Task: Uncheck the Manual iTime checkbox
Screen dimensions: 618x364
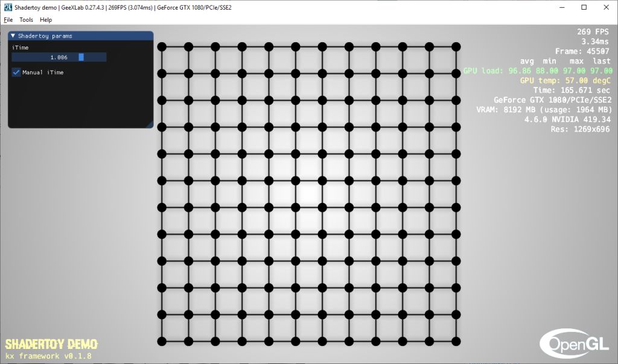Action: pyautogui.click(x=16, y=72)
